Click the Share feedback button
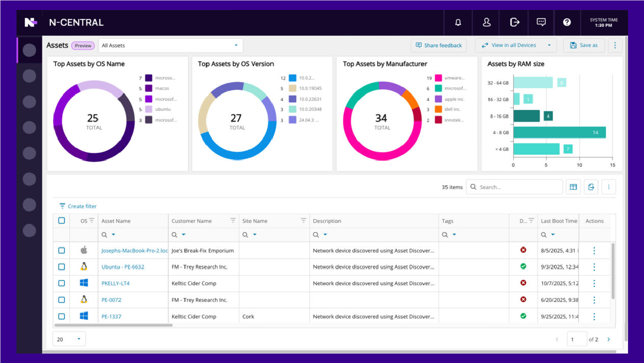 coord(438,45)
